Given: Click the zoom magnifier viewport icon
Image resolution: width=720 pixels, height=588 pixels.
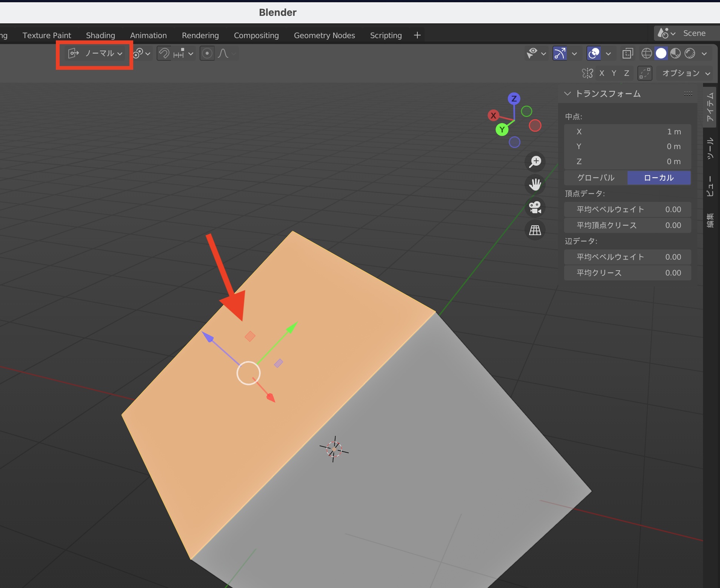Looking at the screenshot, I should [x=535, y=162].
